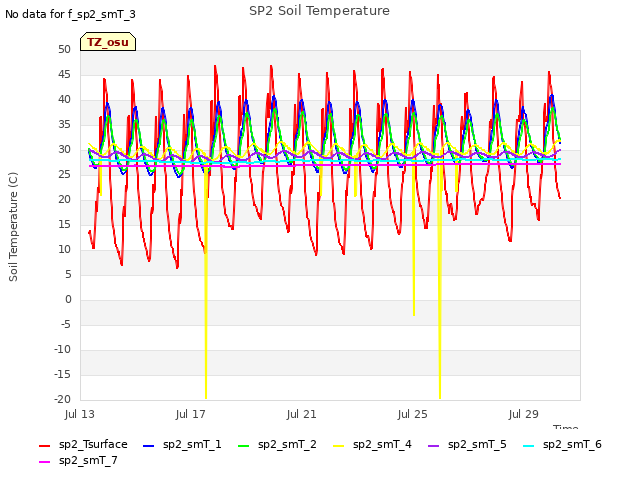Image resolution: width=640 pixels, height=480 pixels.
Task: Click the cyan sp2_smT_6 legend swatch
Action: [x=528, y=446]
